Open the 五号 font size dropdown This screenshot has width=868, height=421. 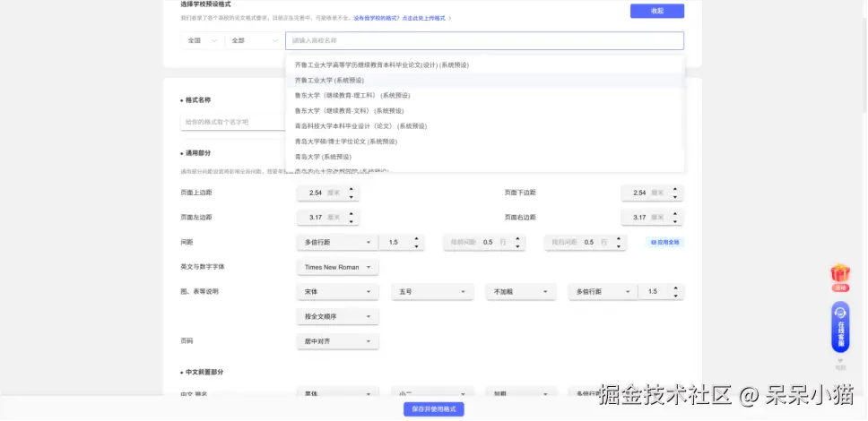click(x=432, y=291)
